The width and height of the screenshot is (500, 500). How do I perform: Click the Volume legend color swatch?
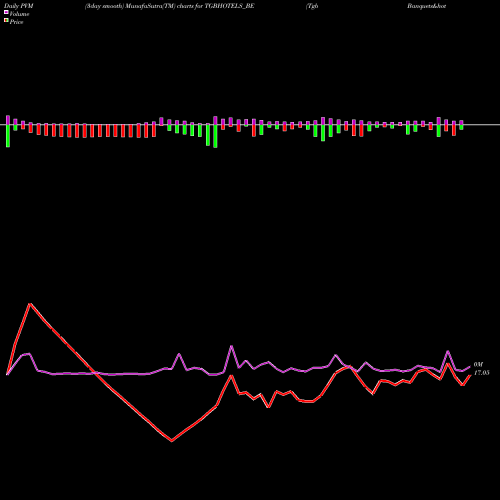point(6,12)
